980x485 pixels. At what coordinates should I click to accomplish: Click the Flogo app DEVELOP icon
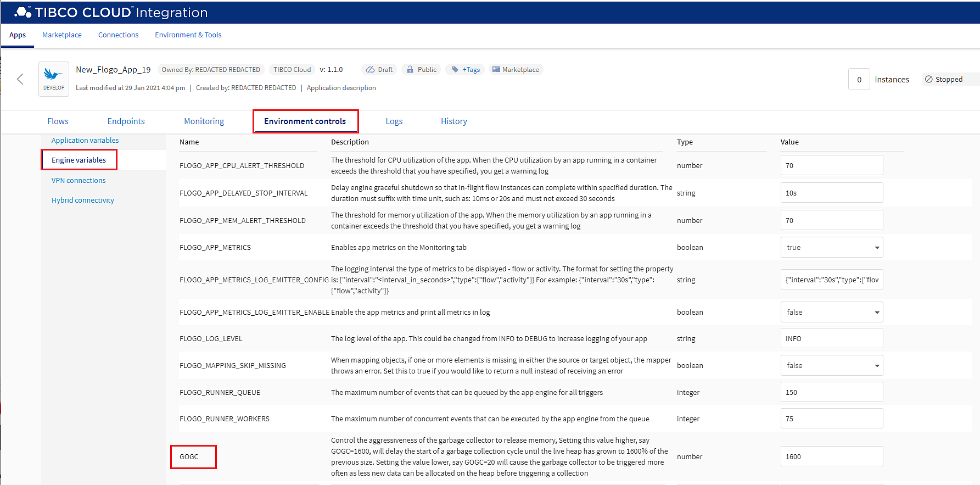[x=54, y=79]
